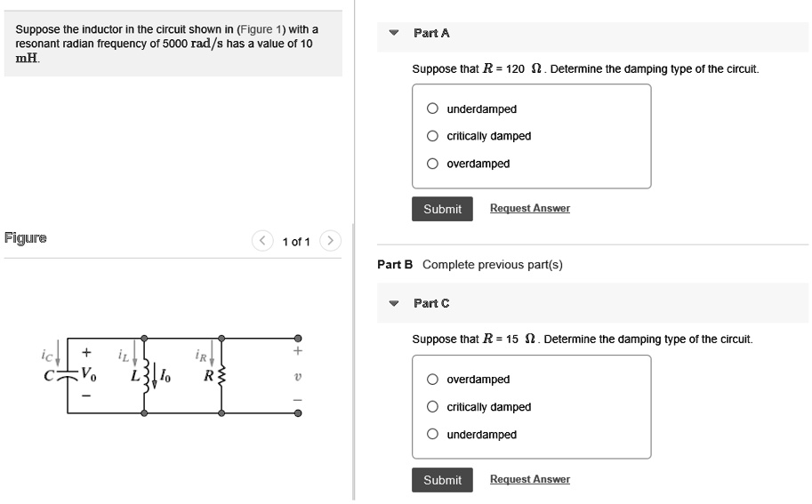This screenshot has width=812, height=504.
Task: Select overdamped option in Part C
Action: tap(432, 380)
